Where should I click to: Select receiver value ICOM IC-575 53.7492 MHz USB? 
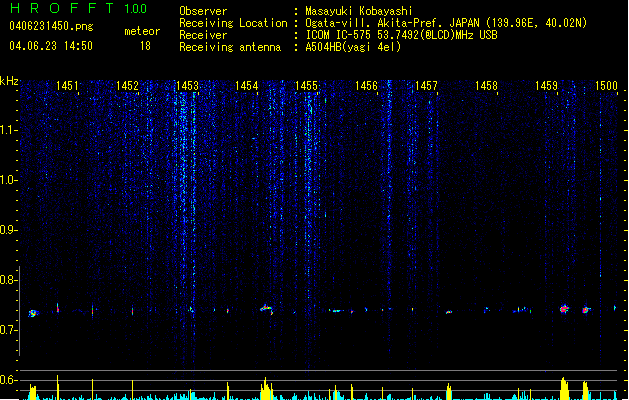pyautogui.click(x=402, y=35)
